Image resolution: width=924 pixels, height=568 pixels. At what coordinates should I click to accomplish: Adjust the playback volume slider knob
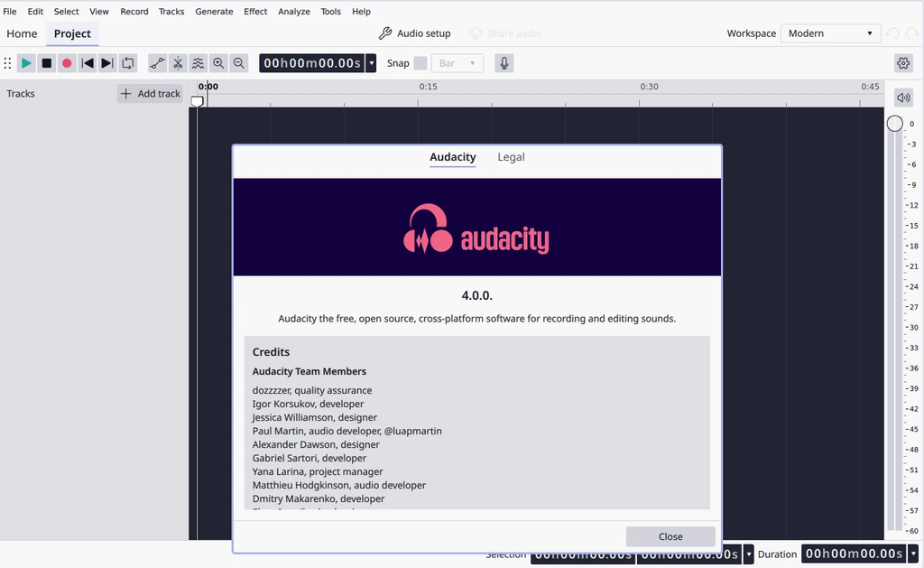[894, 124]
